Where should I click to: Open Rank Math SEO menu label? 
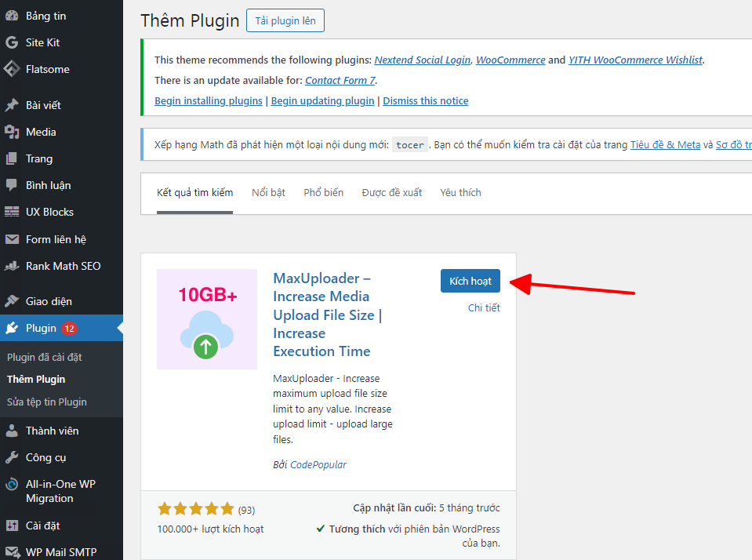pyautogui.click(x=64, y=266)
